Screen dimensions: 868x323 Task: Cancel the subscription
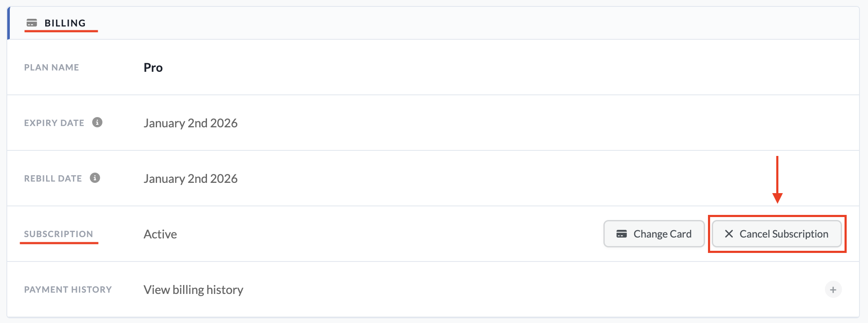point(777,234)
